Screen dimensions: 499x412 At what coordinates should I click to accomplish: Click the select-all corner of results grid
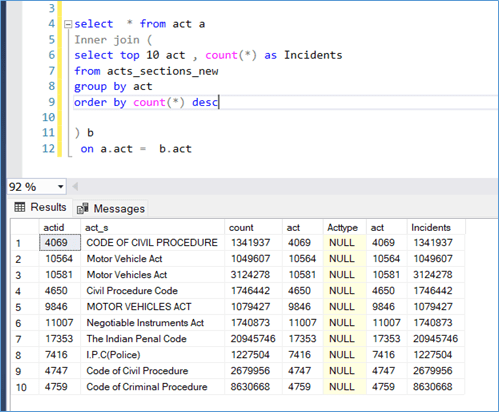25,227
